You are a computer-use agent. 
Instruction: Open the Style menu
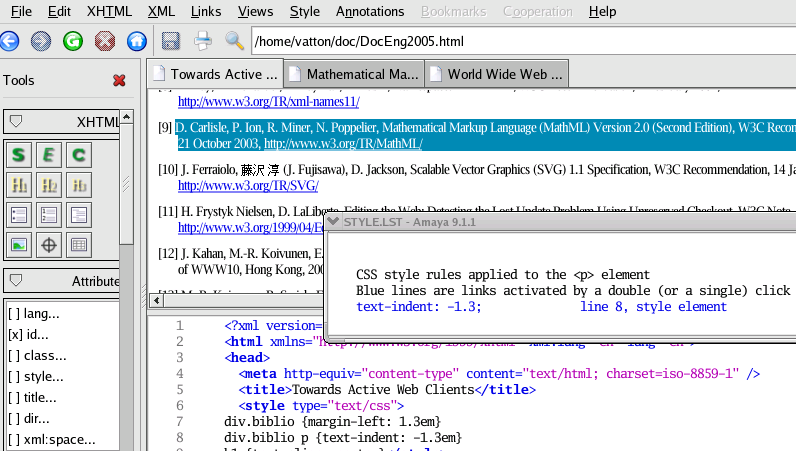305,11
